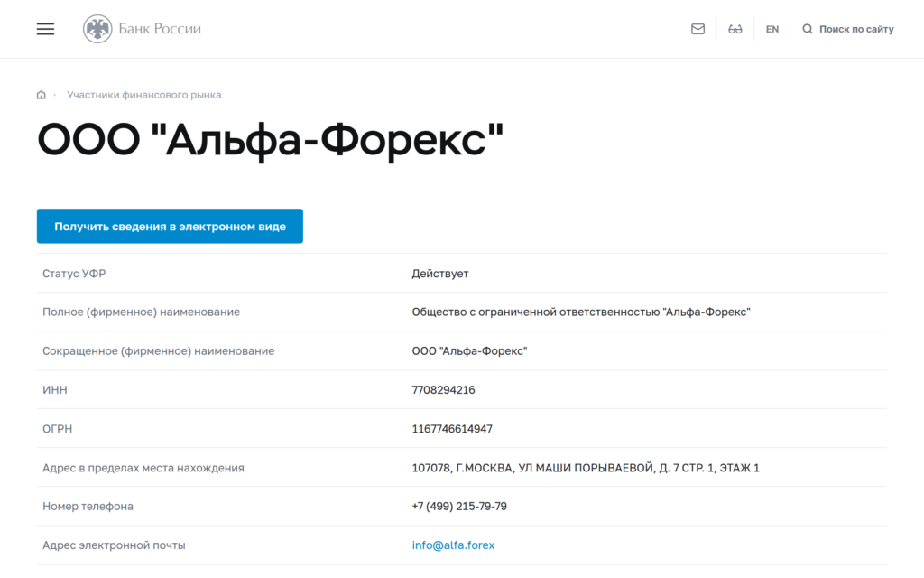Select the 'ИНН' label
This screenshot has height=578, width=924.
point(55,390)
